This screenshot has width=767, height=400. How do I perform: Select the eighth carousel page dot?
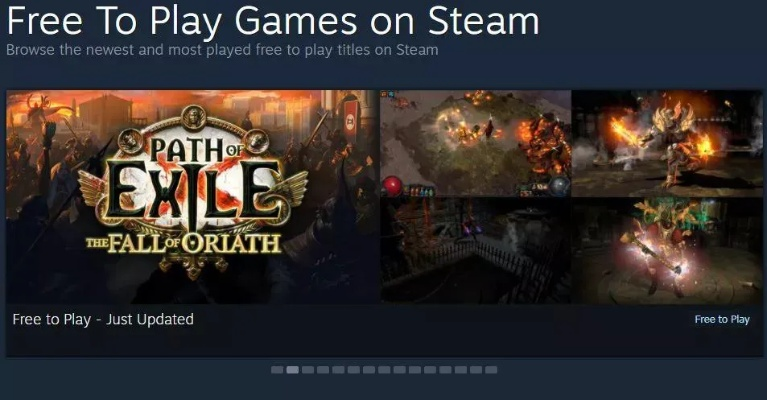tap(384, 370)
